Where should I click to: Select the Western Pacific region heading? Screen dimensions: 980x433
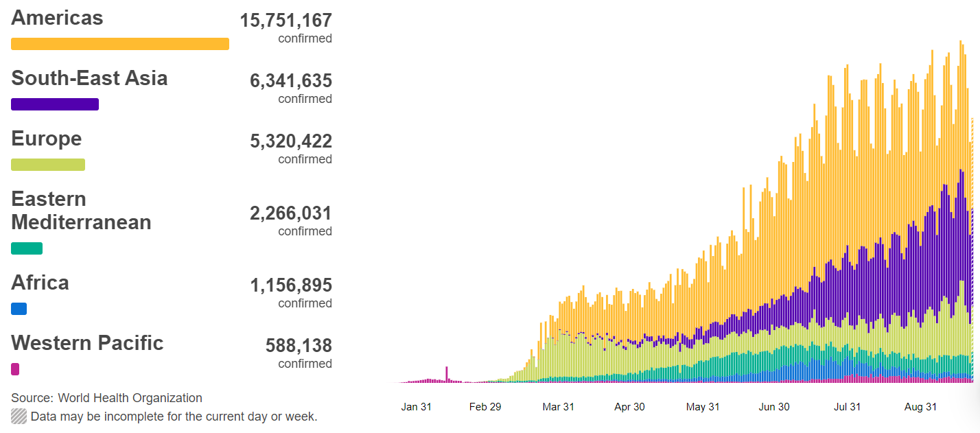point(87,343)
